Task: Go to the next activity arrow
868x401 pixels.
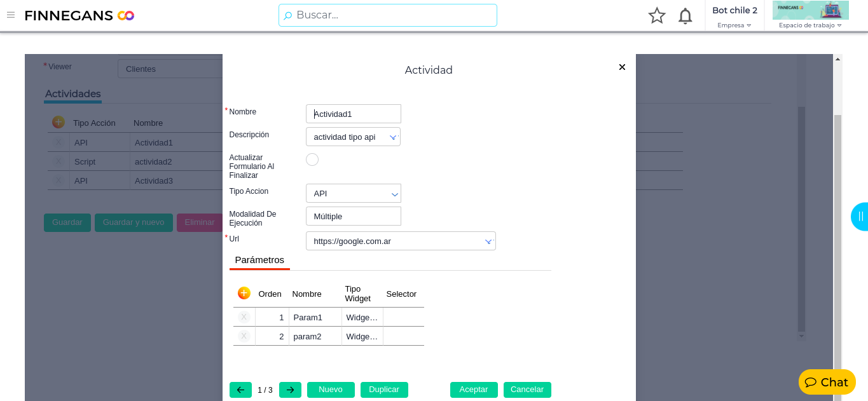Action: (290, 390)
